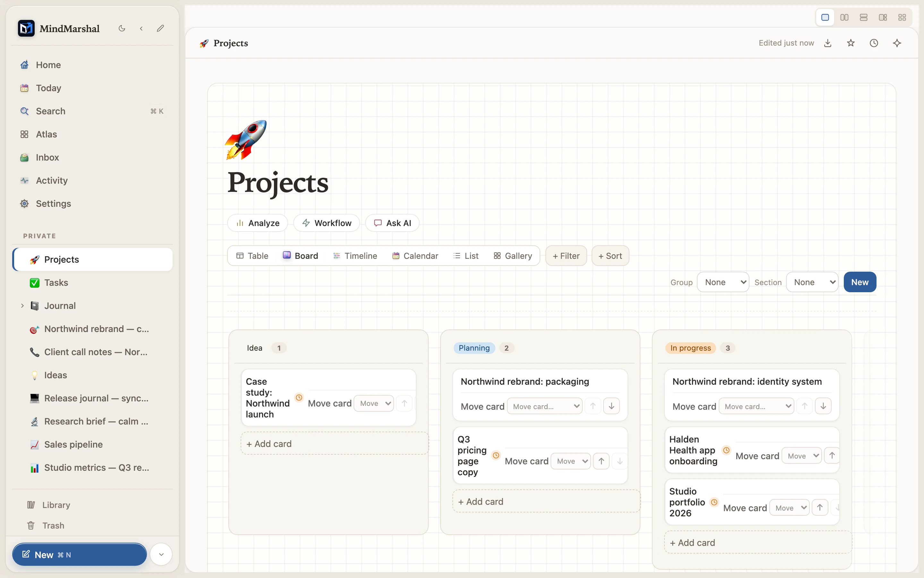Switch to Timeline view tab
This screenshot has height=578, width=924.
(355, 256)
